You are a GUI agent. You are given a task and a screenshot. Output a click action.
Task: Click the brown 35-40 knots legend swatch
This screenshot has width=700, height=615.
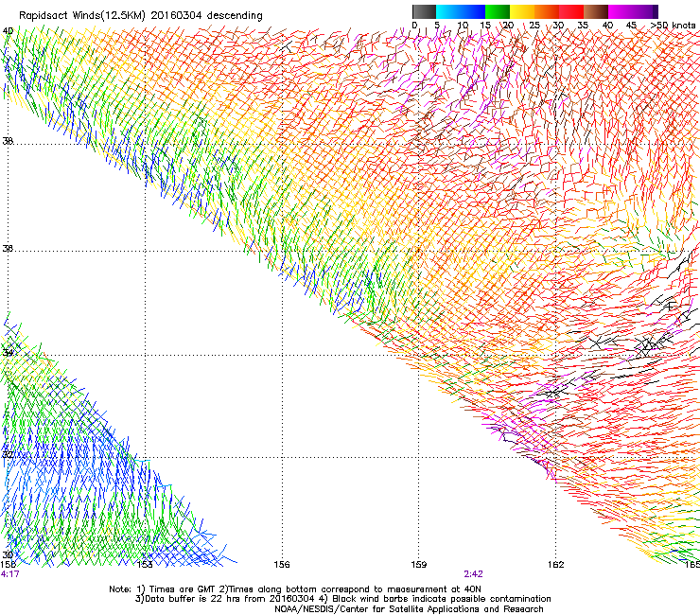coord(596,11)
